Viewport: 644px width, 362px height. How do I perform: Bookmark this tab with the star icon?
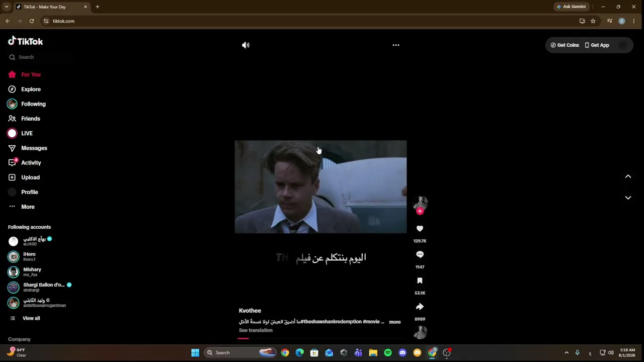(593, 21)
